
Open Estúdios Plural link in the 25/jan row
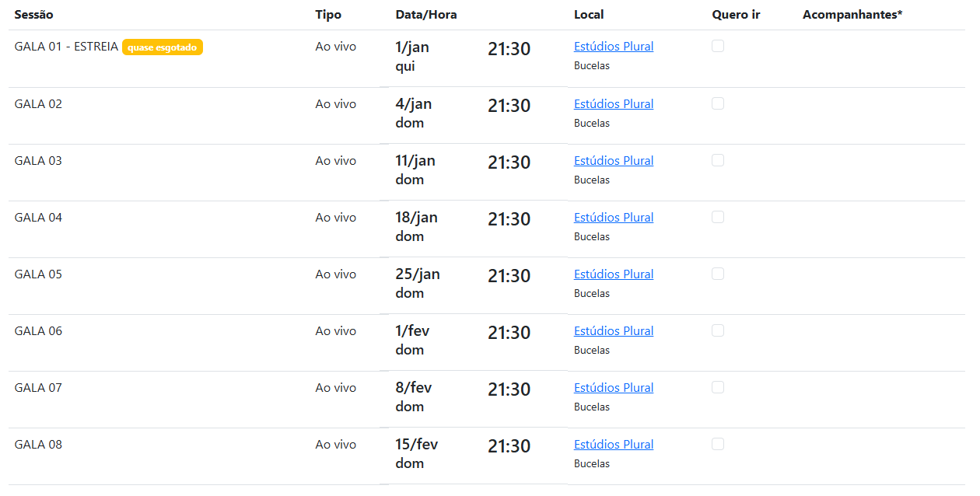pyautogui.click(x=614, y=274)
